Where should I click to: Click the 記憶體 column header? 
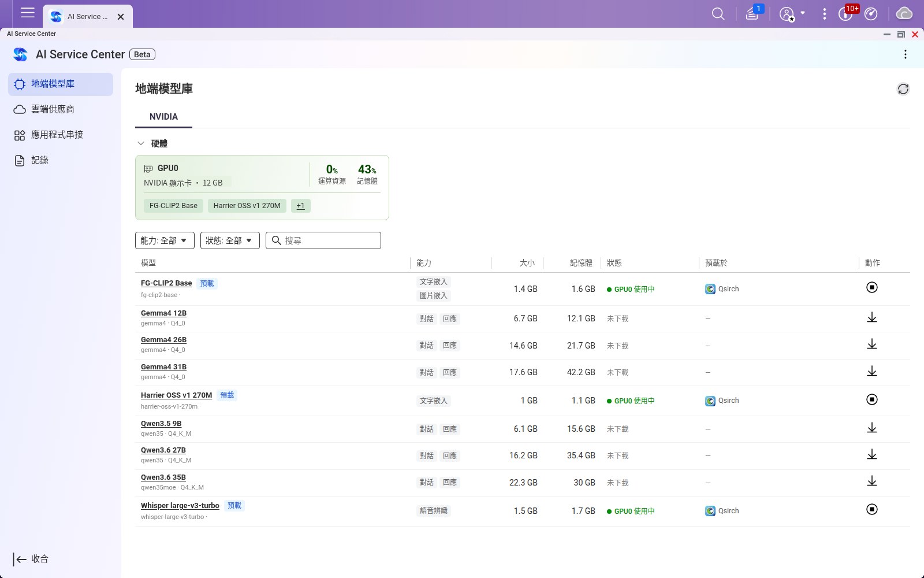581,263
